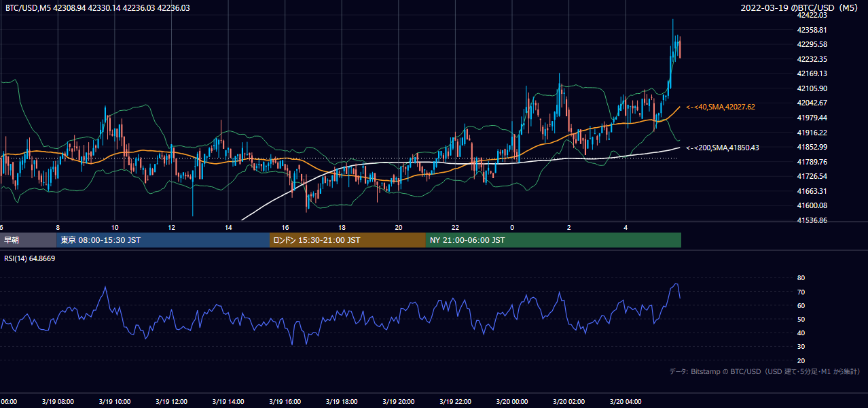This screenshot has height=408, width=868.
Task: Click RSI scale value 30
Action: click(801, 347)
